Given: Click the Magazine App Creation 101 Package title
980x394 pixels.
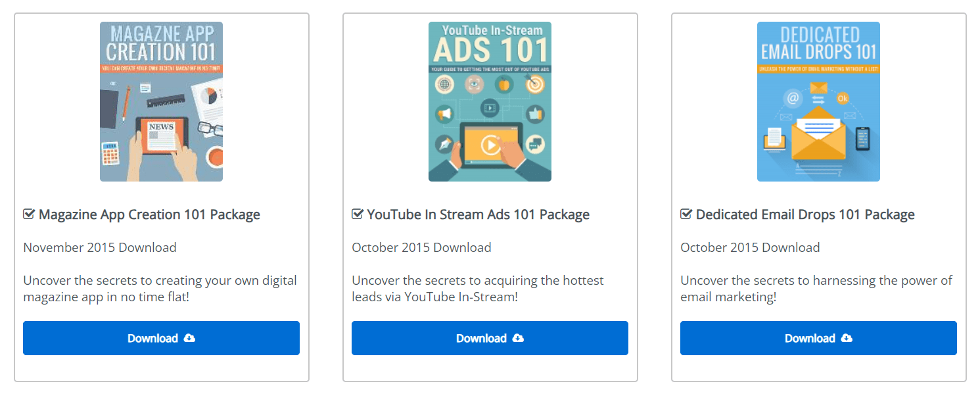Looking at the screenshot, I should click(149, 214).
